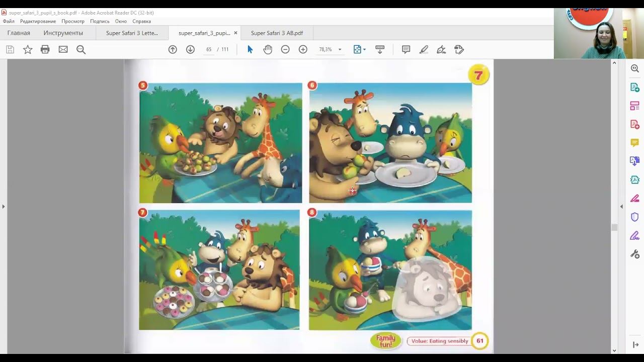Open the Find text magnifier tool
This screenshot has width=644, height=362.
(81, 49)
